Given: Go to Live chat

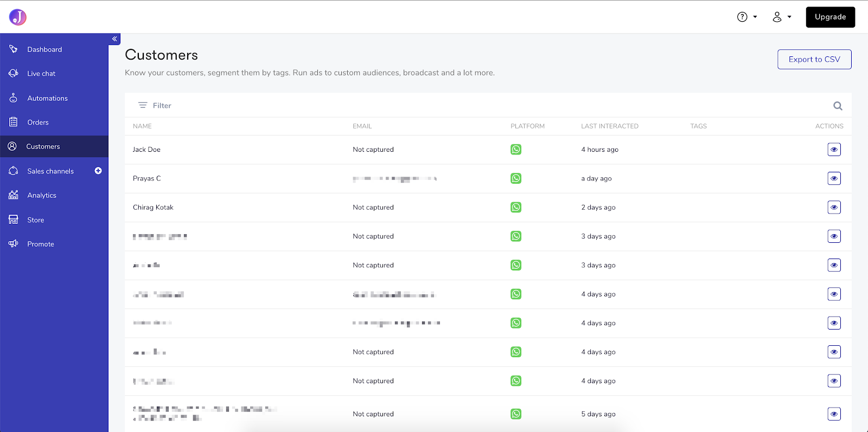Looking at the screenshot, I should tap(41, 74).
